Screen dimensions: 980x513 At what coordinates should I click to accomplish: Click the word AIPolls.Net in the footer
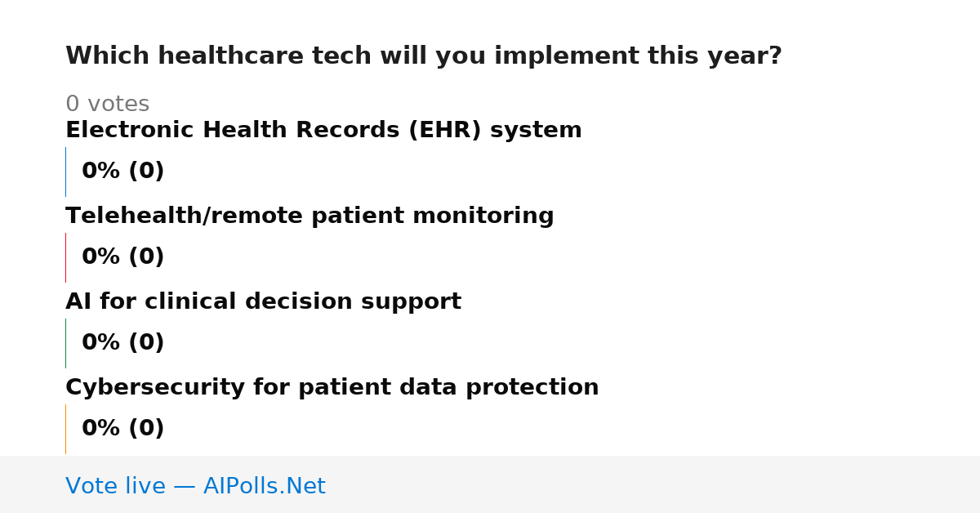[x=264, y=486]
